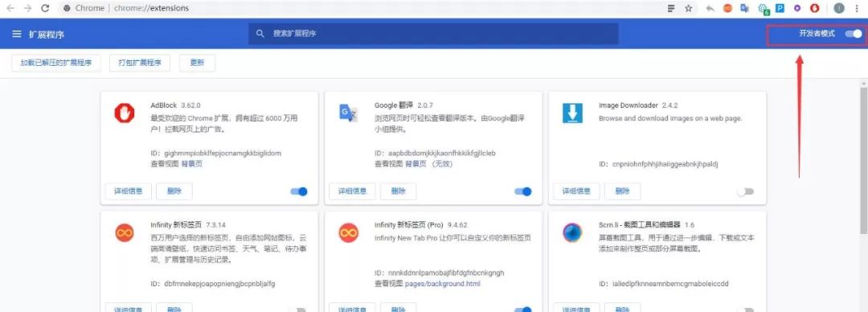Click the AdBlock 3.62.0 title text
Screen dimensions: 868x312
175,105
